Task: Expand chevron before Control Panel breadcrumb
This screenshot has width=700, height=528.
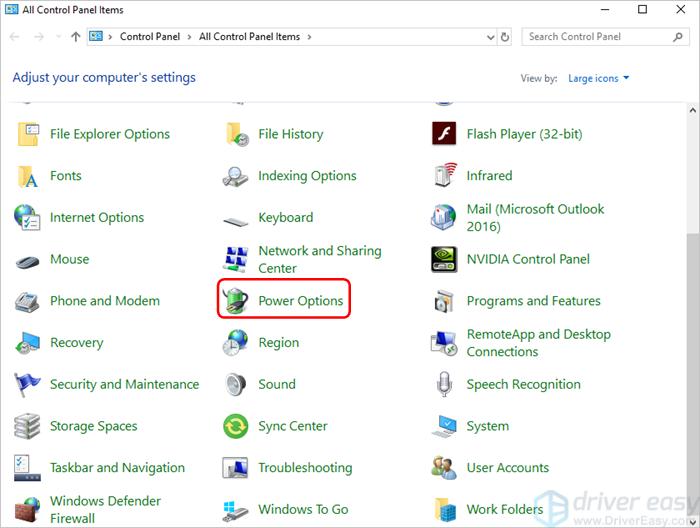Action: (x=110, y=37)
